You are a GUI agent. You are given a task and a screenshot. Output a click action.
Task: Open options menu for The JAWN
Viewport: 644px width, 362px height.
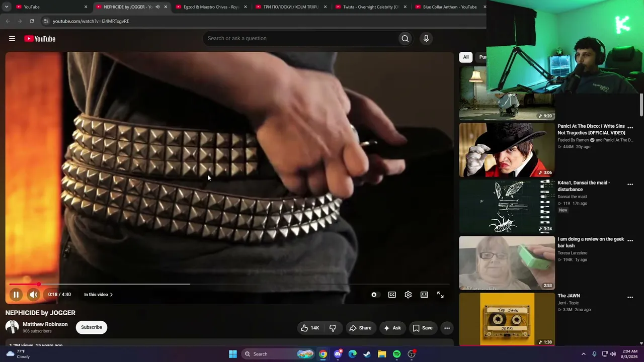(x=630, y=298)
